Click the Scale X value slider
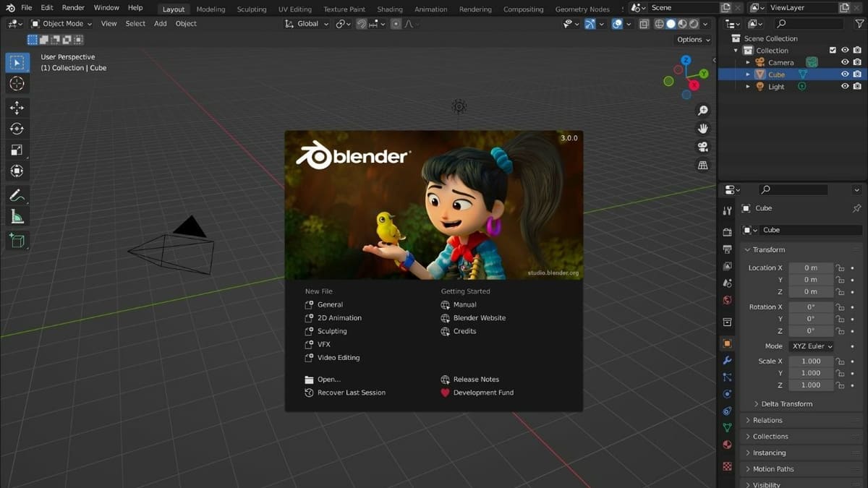Viewport: 868px width, 488px height. (x=811, y=361)
